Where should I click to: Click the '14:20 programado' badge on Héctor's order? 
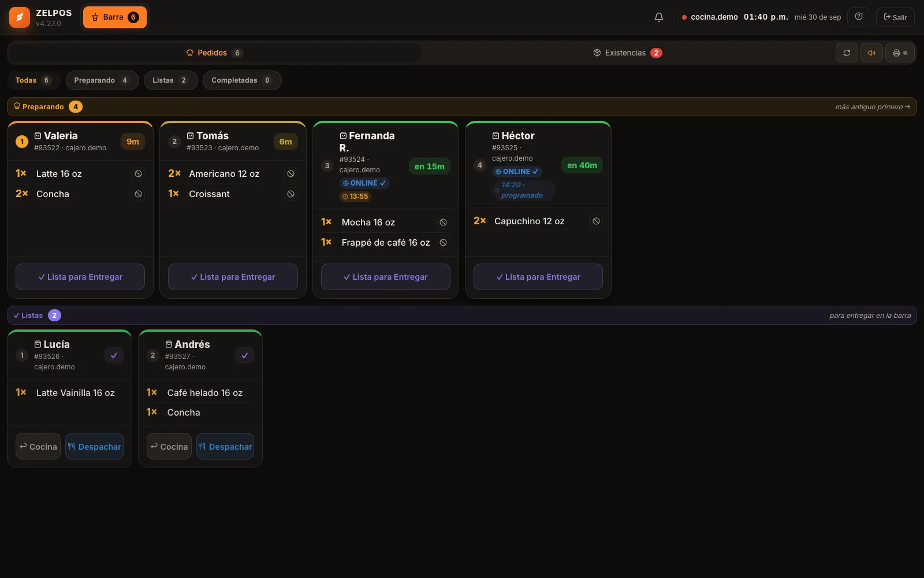coord(523,190)
